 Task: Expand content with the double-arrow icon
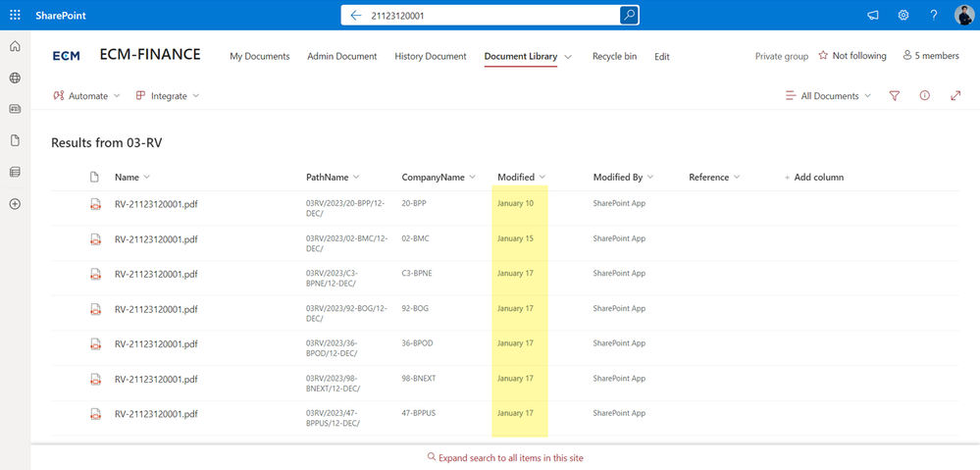point(955,95)
